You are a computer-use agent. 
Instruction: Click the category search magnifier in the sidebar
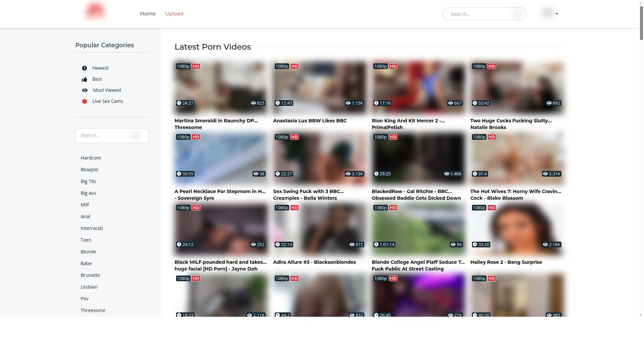[x=136, y=135]
